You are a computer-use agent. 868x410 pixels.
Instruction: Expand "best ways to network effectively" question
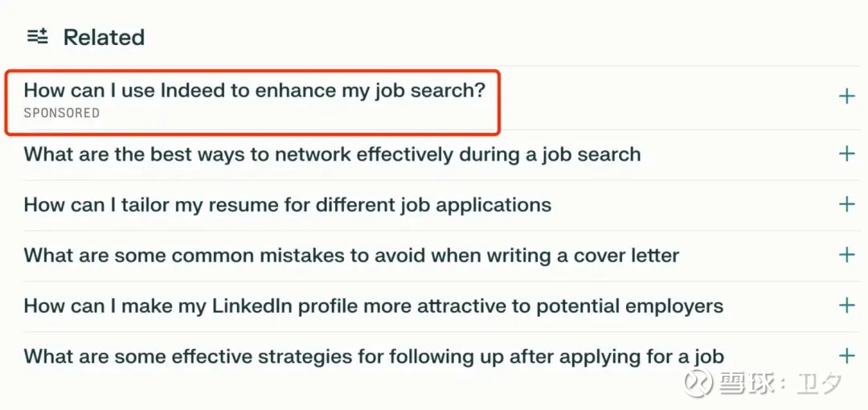coord(332,154)
